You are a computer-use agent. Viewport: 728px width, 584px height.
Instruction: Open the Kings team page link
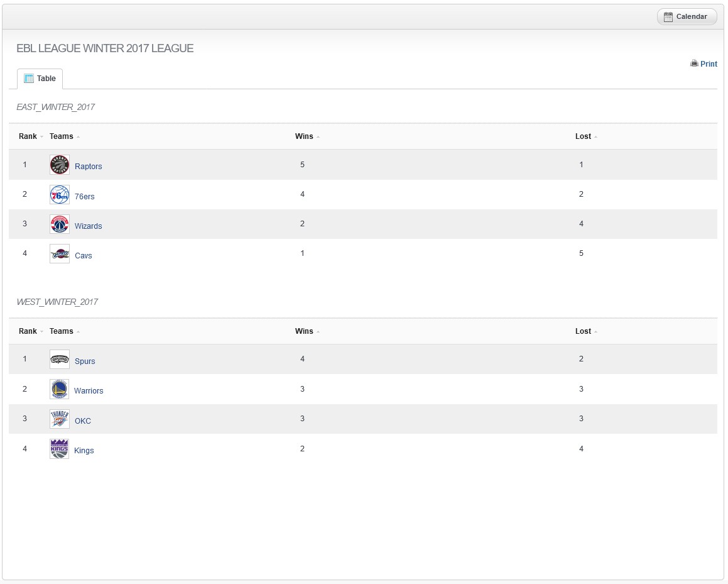[x=84, y=451]
